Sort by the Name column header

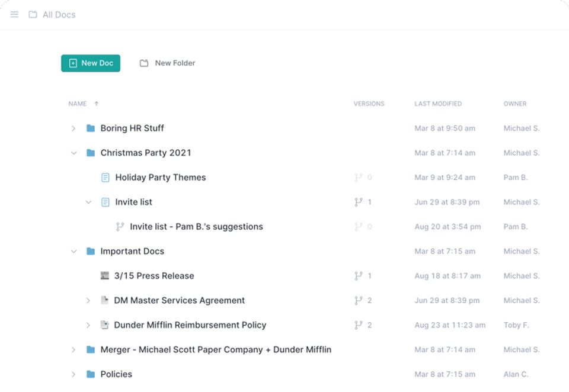[x=78, y=104]
